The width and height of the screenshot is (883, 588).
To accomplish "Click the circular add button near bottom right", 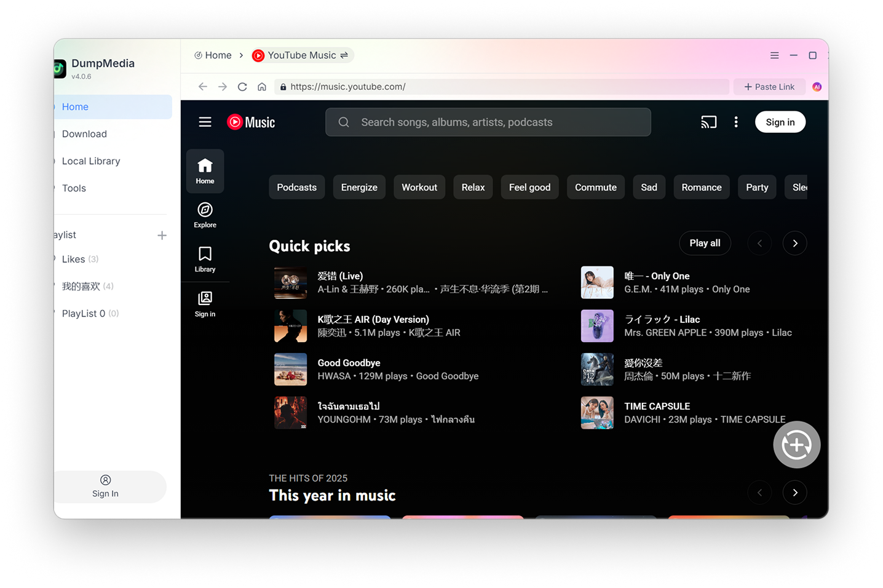I will (797, 444).
